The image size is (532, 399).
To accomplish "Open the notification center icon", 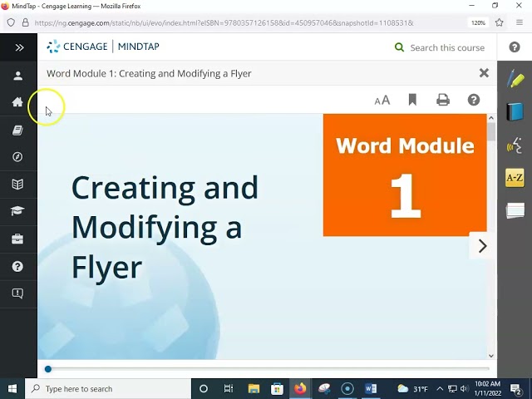I will click(x=515, y=389).
